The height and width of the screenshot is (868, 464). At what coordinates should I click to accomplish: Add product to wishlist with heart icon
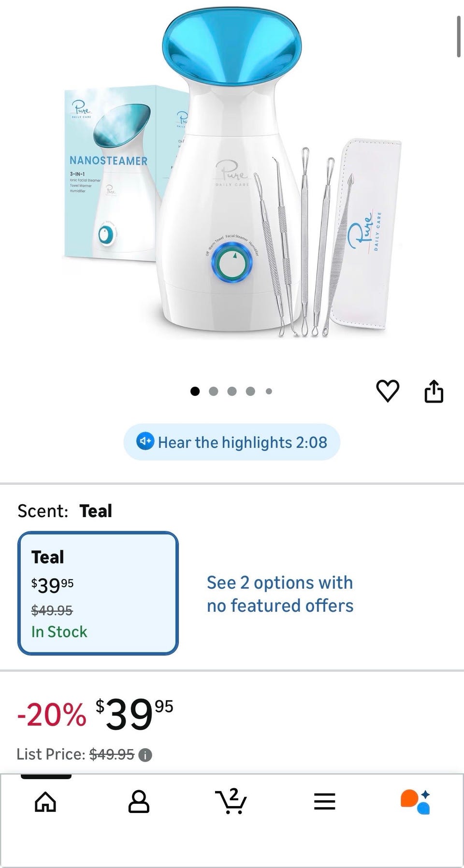click(388, 391)
